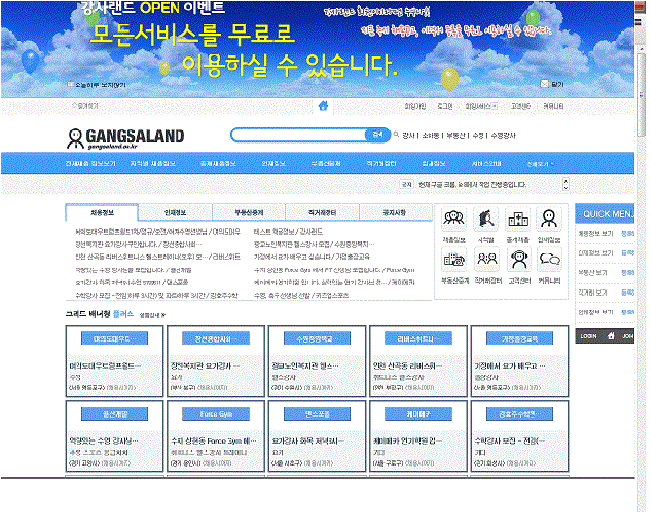Click LOGIN in the dark quick menu bar
651x512 pixels.
(588, 336)
